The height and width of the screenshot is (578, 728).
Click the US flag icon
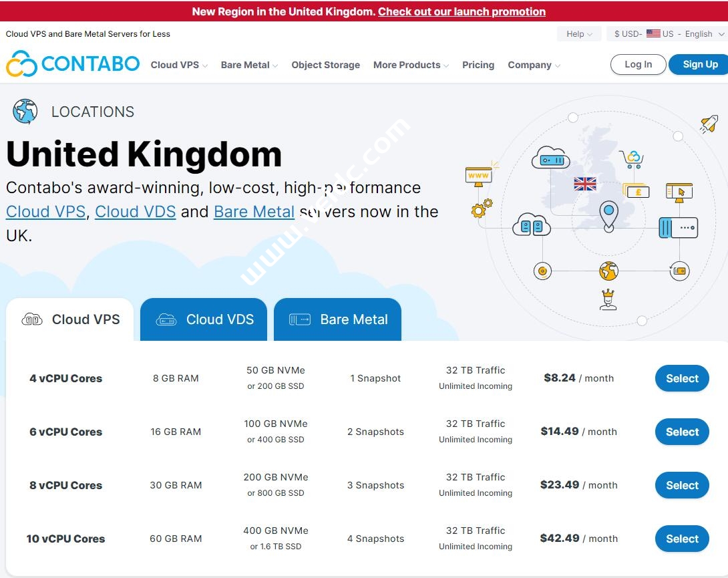tap(653, 33)
